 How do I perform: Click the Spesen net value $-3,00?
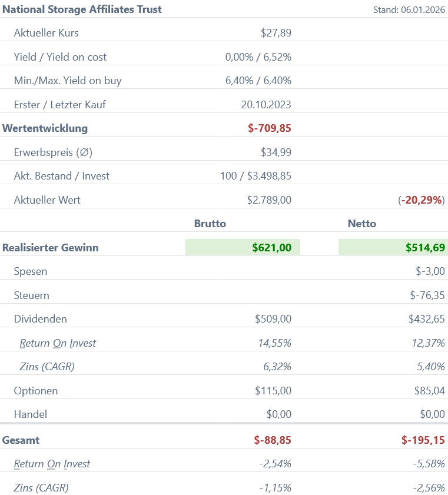430,272
